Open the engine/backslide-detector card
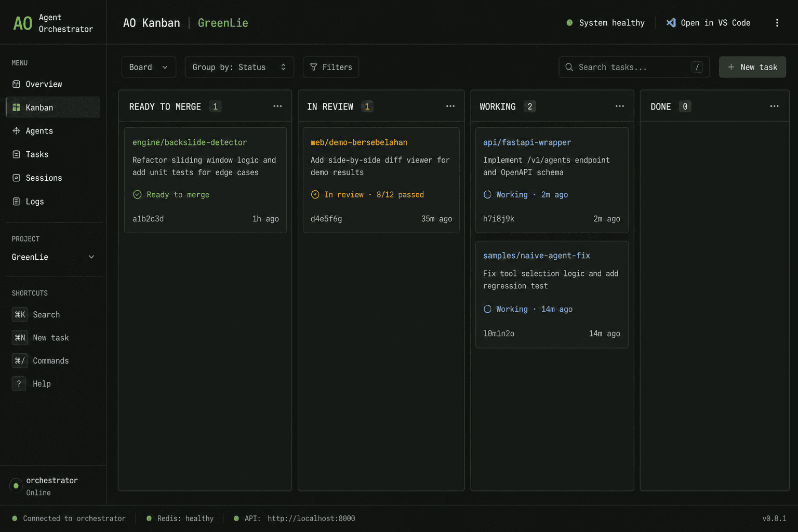Viewport: 798px width, 532px height. 205,180
